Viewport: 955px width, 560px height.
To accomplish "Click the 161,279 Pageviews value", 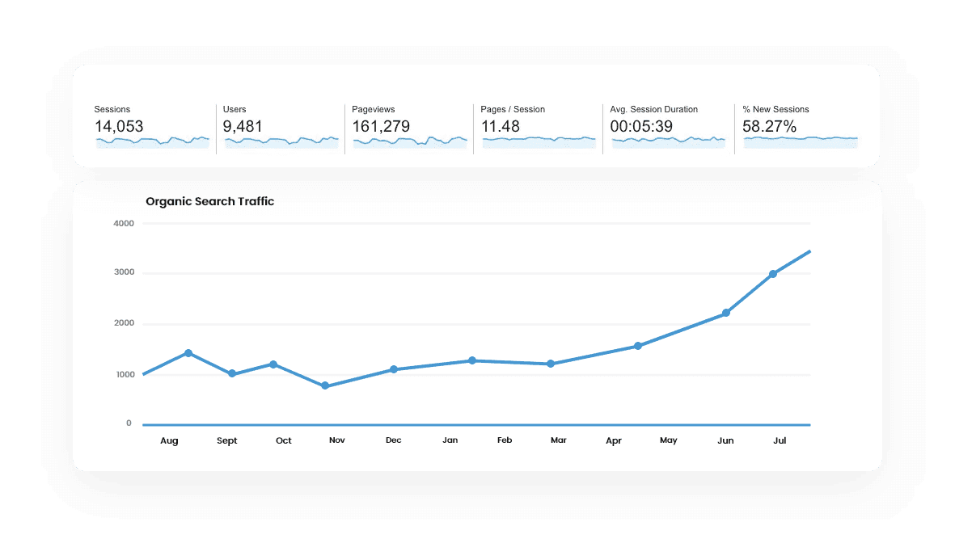I will pos(381,127).
